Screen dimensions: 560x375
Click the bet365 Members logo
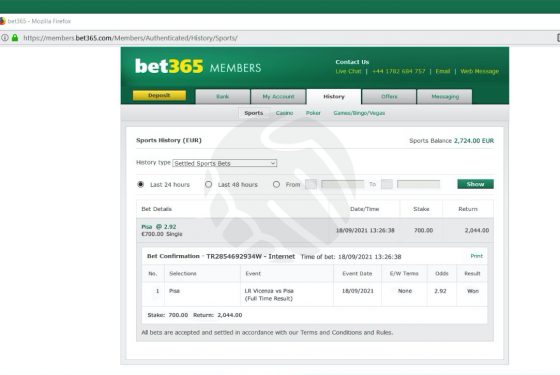(198, 66)
